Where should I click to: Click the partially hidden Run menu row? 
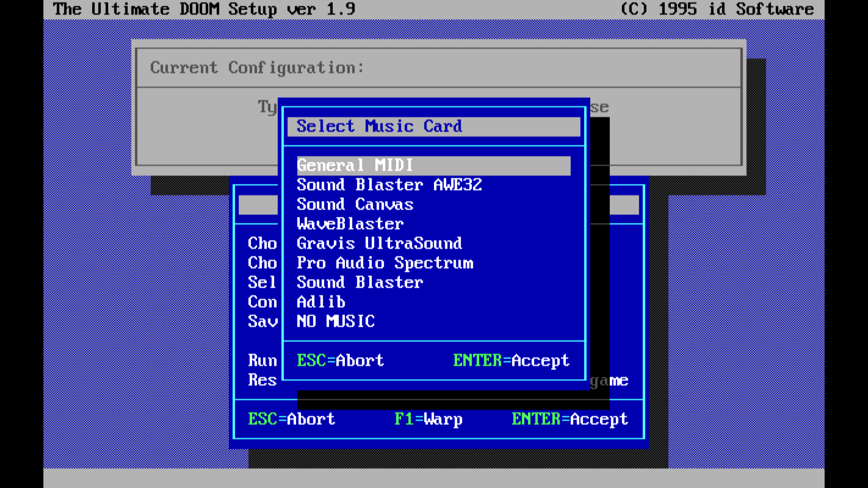pos(262,361)
